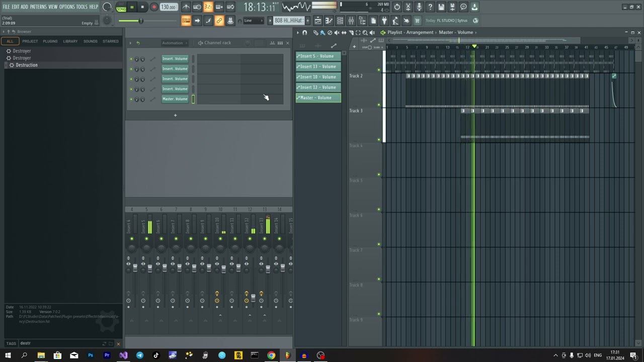Image resolution: width=644 pixels, height=362 pixels.
Task: Select the Slip tool in Playlist
Action: coord(344,32)
